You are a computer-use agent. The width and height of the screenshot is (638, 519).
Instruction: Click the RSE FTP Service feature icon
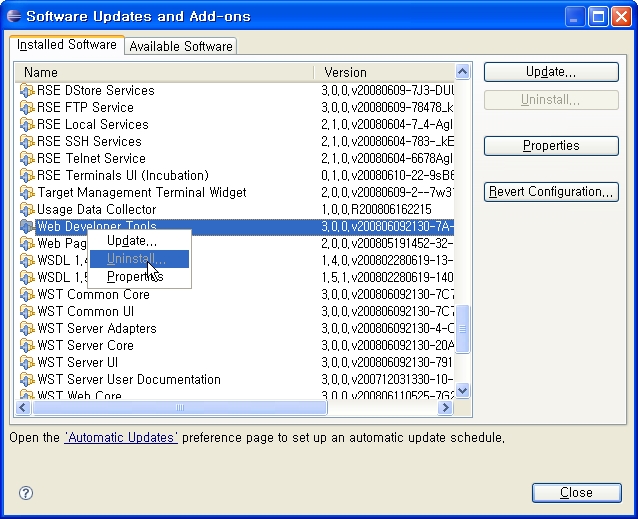tap(27, 107)
